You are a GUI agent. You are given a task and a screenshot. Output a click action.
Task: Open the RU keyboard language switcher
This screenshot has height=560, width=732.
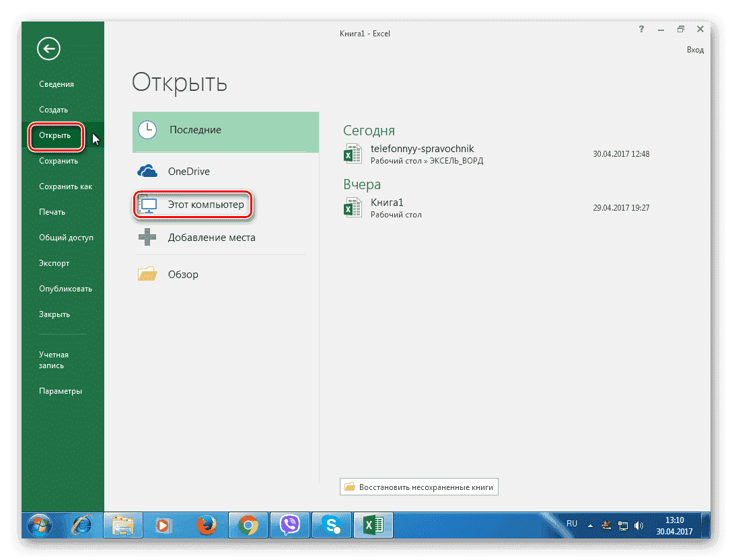pyautogui.click(x=571, y=524)
